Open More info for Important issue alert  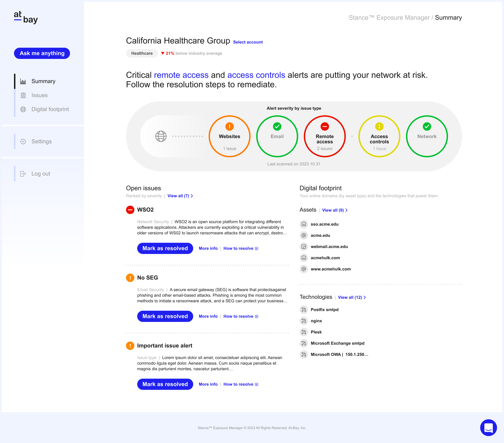(208, 384)
